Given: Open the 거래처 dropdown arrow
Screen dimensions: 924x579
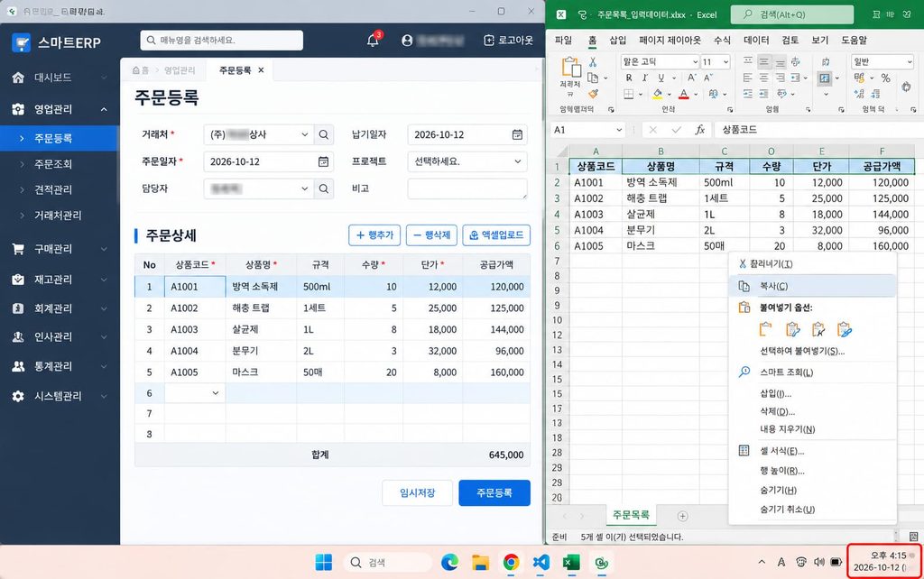Looking at the screenshot, I should [x=305, y=135].
